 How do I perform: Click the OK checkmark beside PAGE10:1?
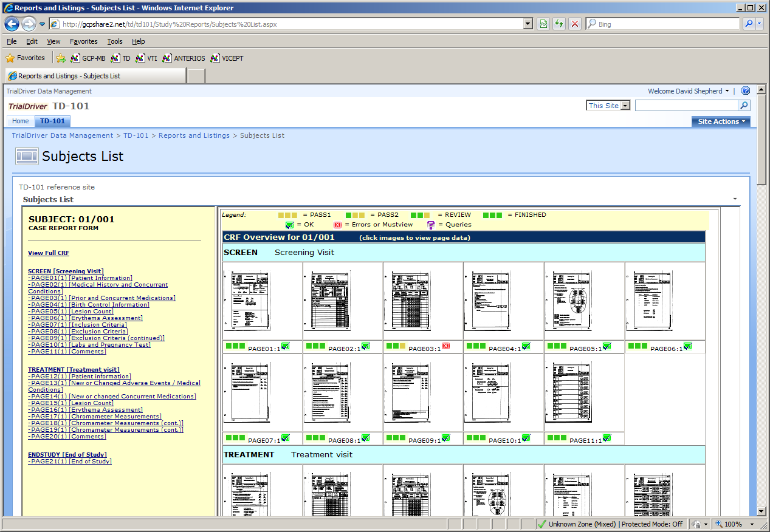tap(526, 438)
